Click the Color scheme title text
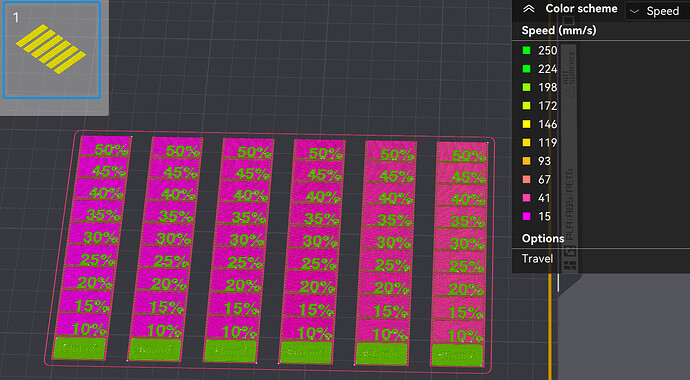Screen dimensions: 690x380 (x=581, y=8)
